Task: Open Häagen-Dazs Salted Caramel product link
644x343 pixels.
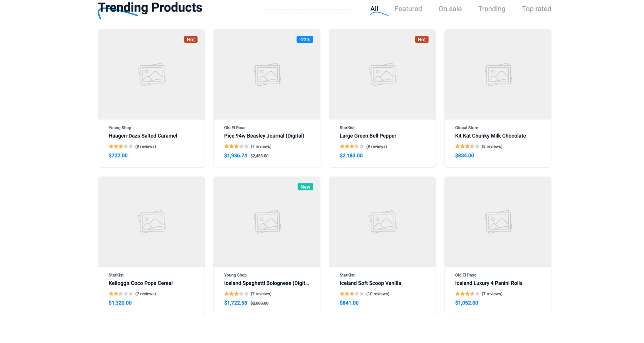Action: tap(143, 136)
